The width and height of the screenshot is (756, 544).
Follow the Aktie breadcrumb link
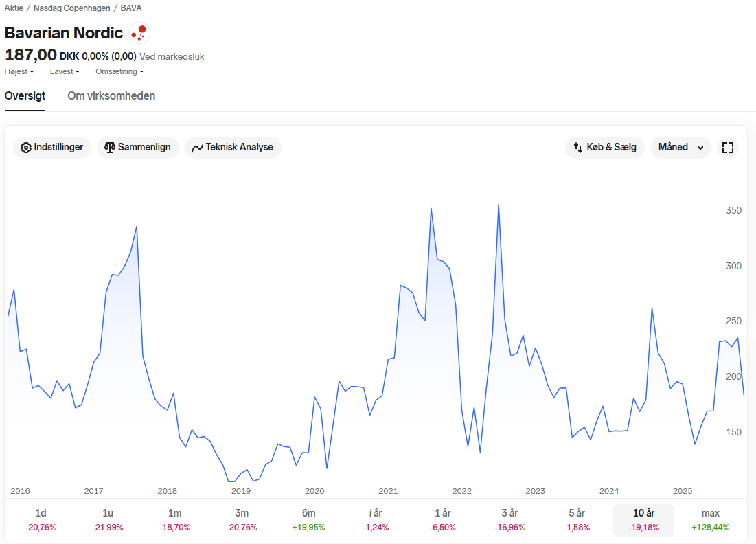tap(14, 8)
